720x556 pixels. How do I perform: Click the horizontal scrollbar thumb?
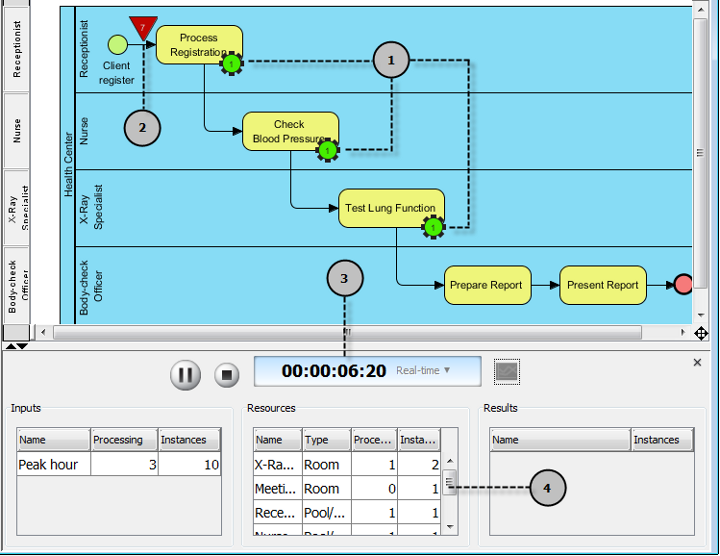point(347,332)
